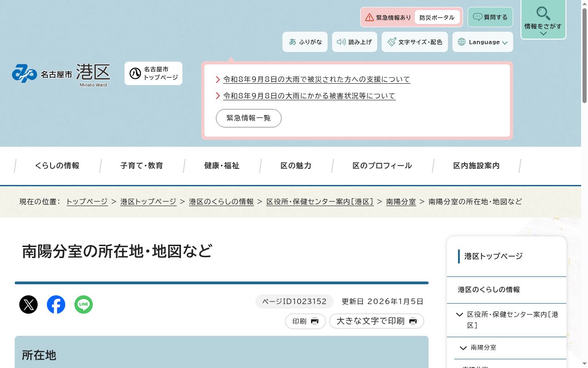Open link about 大雨で被災された方への支援
The image size is (588, 368).
[x=317, y=79]
